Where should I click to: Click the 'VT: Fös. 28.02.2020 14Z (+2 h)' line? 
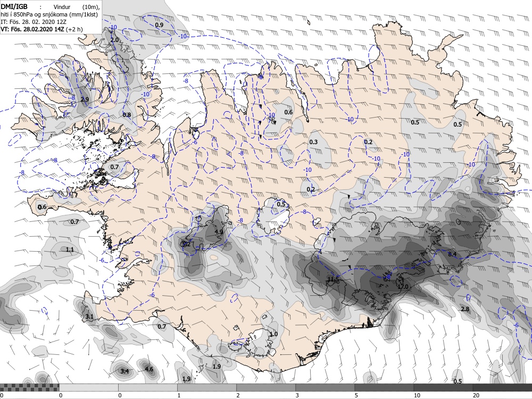point(41,29)
